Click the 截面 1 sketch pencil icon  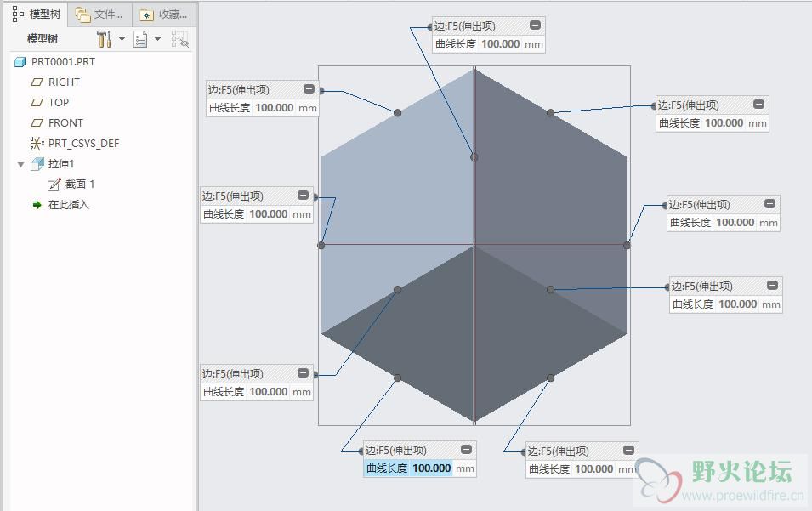click(x=54, y=185)
